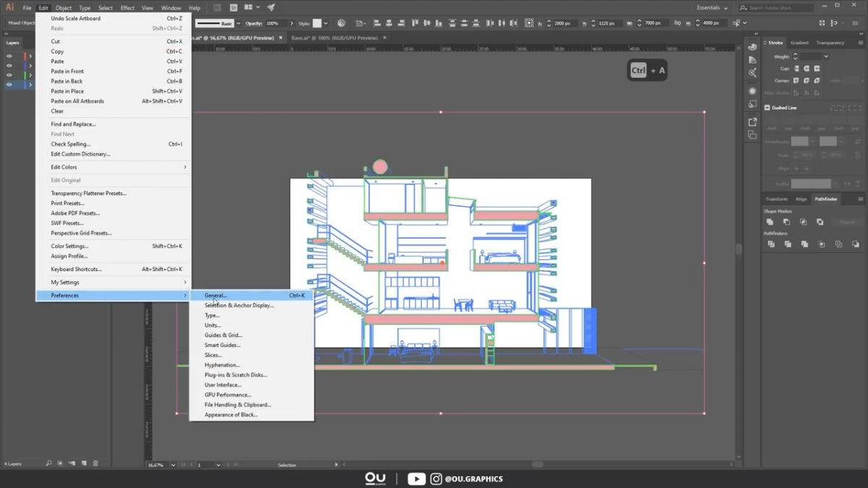Select the Unite shape mode in Pathfinder
This screenshot has width=868, height=488.
tap(770, 223)
